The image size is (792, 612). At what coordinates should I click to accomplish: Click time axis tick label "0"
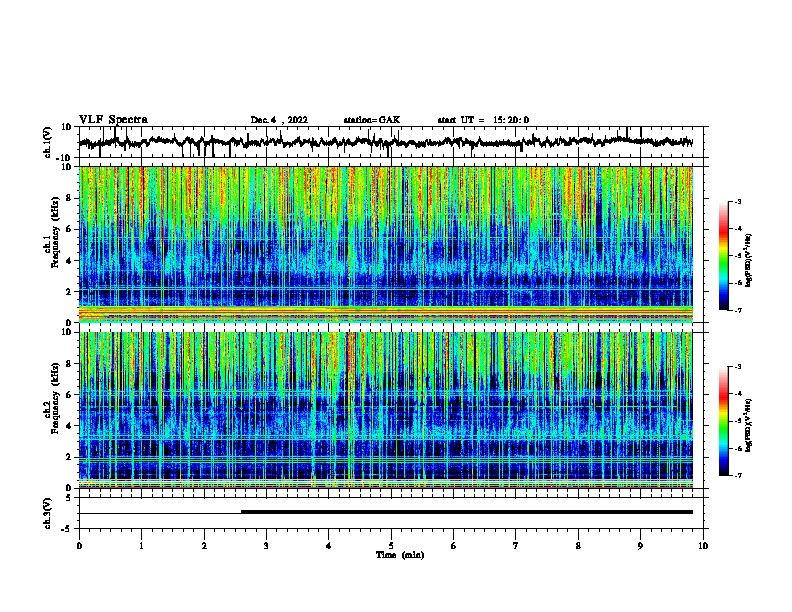[79, 546]
